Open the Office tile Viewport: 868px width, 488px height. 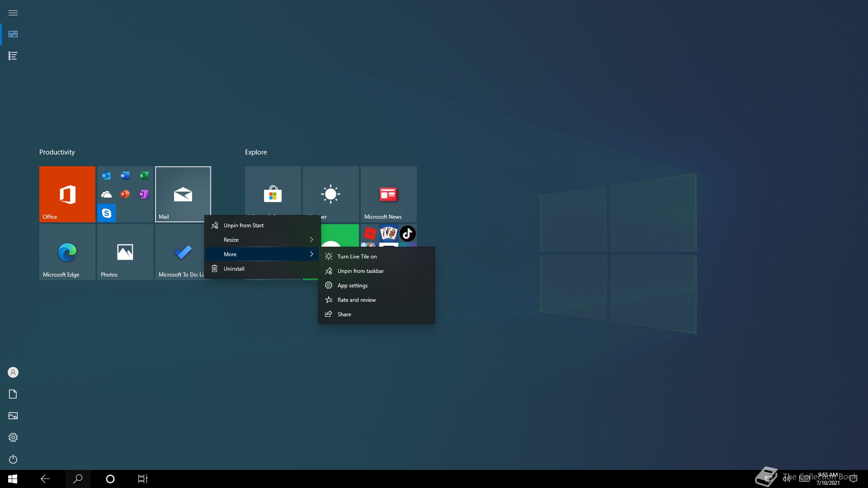[x=67, y=194]
